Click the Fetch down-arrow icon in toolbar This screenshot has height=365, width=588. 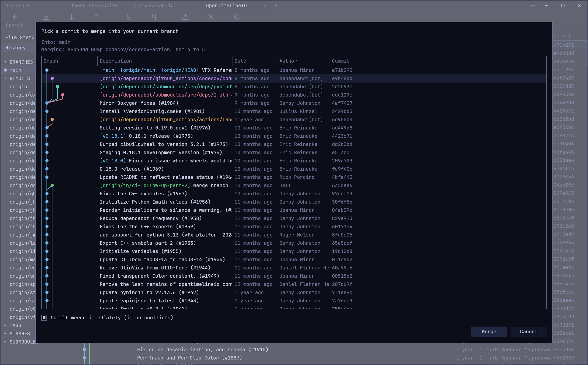[x=71, y=17]
